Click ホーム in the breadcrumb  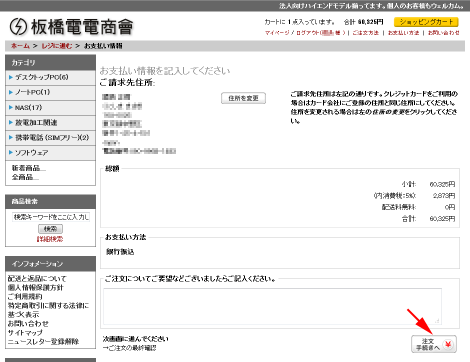20,46
